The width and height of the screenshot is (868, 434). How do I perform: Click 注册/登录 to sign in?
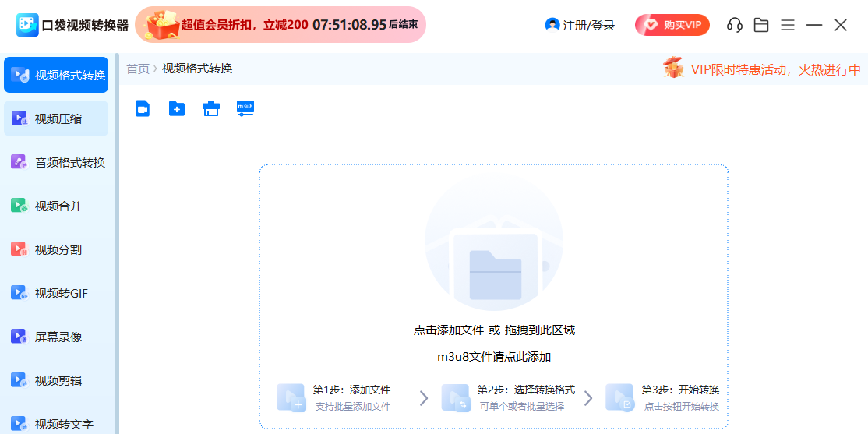point(580,25)
